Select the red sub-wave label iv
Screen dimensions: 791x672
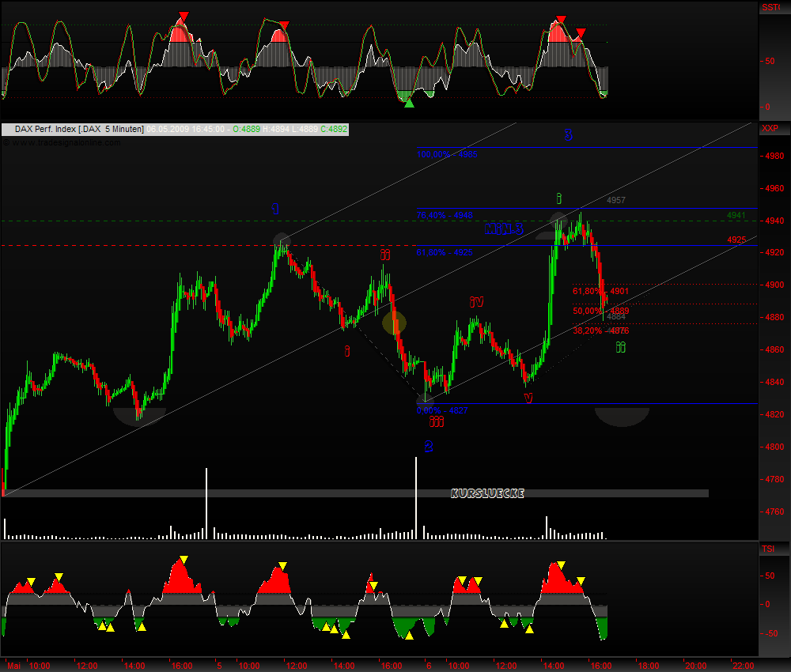[x=476, y=301]
